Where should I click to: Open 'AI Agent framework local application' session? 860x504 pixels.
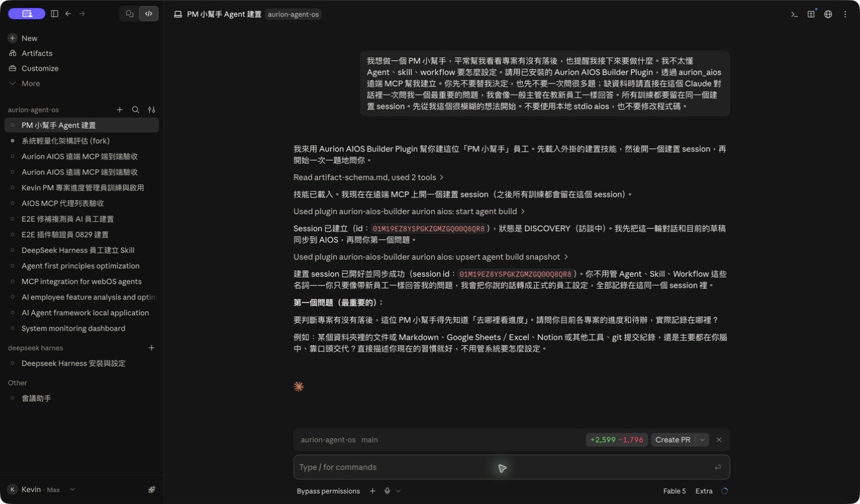point(81,313)
